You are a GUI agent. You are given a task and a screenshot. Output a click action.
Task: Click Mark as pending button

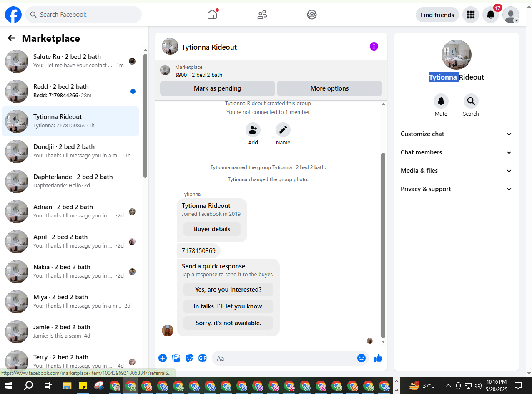click(x=218, y=88)
